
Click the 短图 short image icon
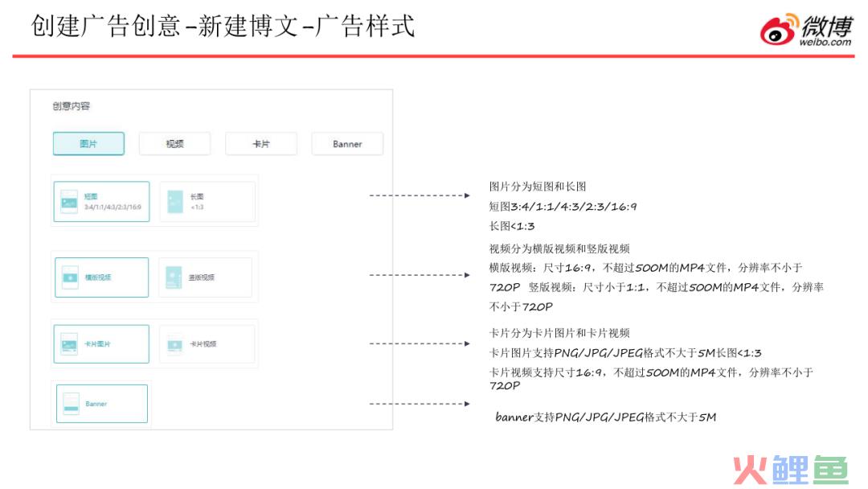[69, 202]
